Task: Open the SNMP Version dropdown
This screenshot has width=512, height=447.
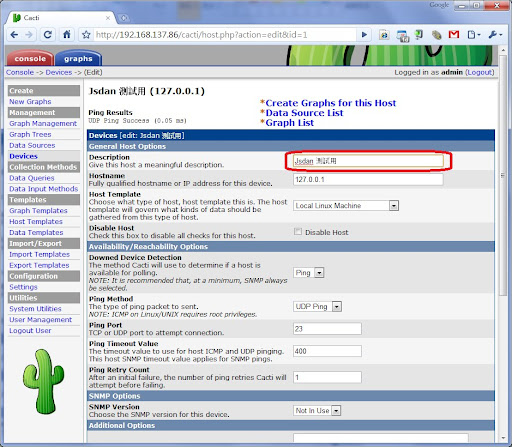Action: point(317,411)
